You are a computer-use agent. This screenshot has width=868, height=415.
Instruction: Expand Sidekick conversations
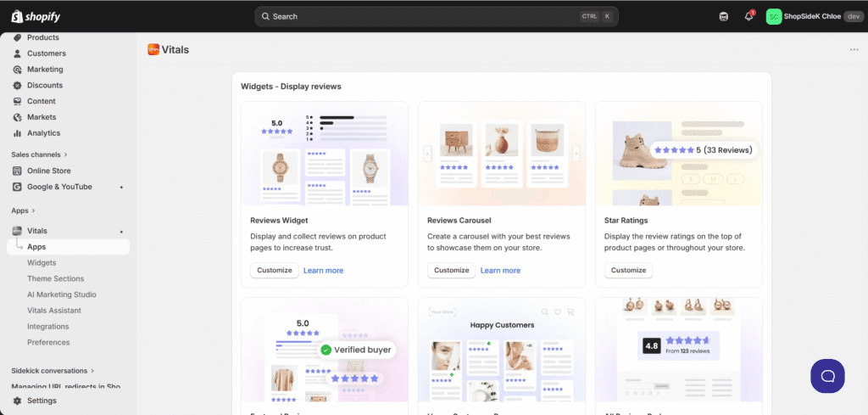pyautogui.click(x=53, y=371)
